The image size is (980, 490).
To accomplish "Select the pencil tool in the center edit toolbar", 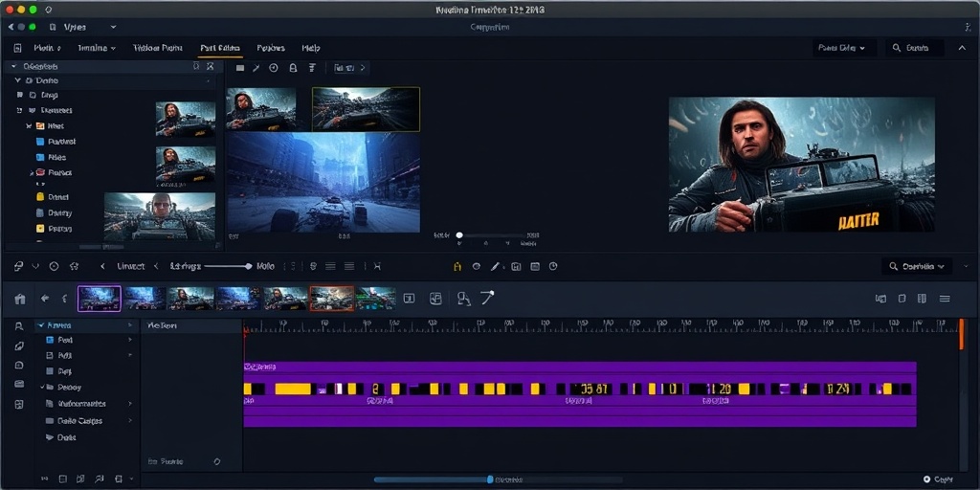I will [x=495, y=266].
